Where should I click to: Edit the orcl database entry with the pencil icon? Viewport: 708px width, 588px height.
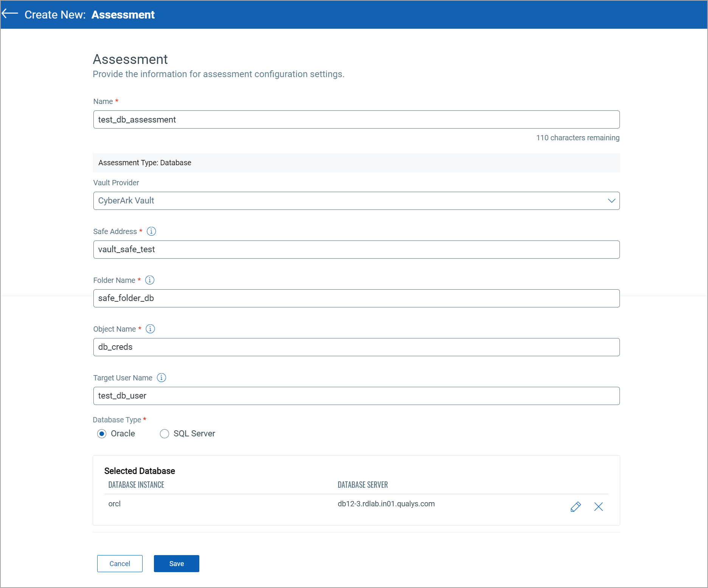pyautogui.click(x=576, y=507)
